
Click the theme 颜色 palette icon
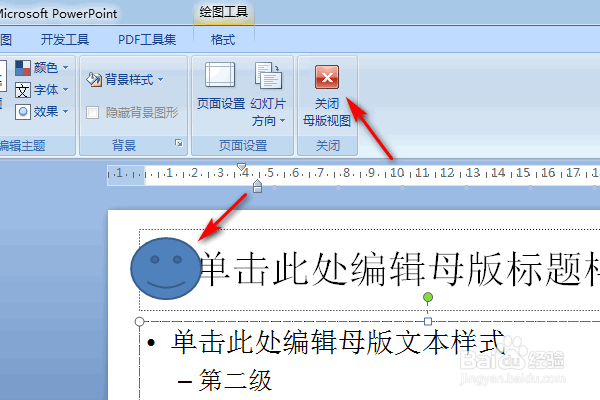pos(23,68)
